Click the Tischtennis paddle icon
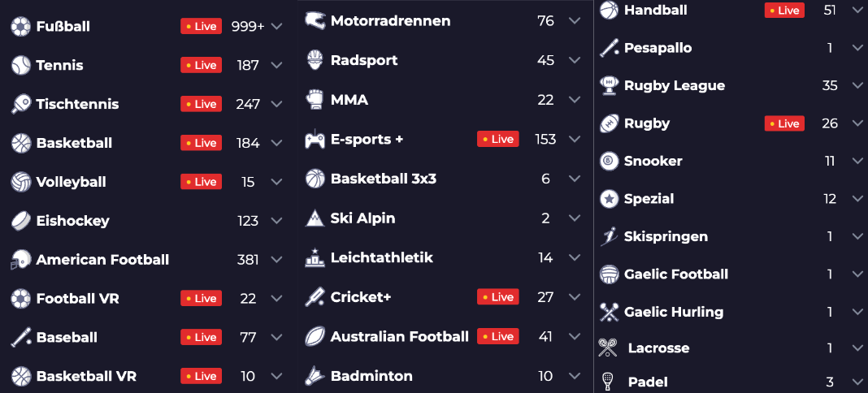The image size is (868, 393). (x=20, y=104)
